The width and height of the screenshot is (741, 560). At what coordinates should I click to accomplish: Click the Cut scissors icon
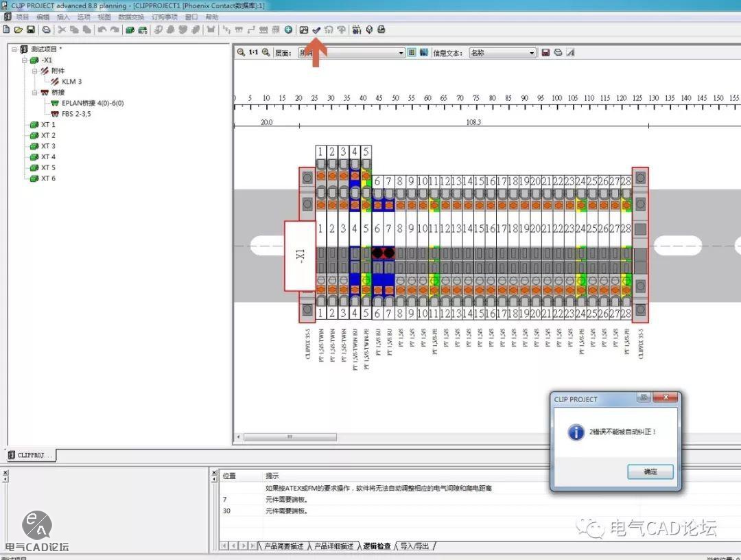click(x=62, y=30)
